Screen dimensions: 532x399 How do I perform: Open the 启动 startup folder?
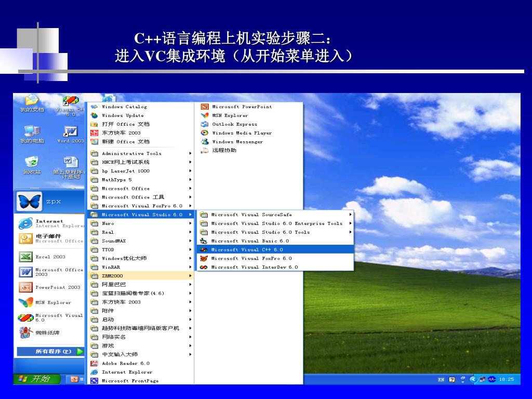click(141, 320)
